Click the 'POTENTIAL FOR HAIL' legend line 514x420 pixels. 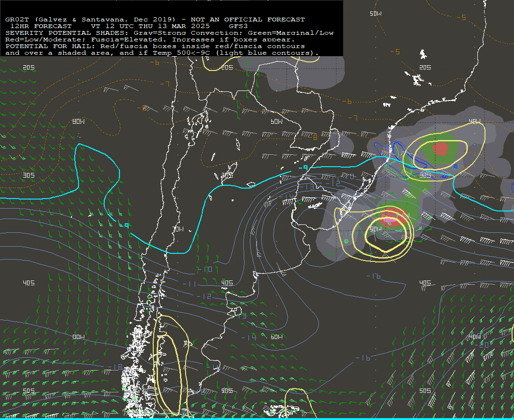tap(155, 46)
